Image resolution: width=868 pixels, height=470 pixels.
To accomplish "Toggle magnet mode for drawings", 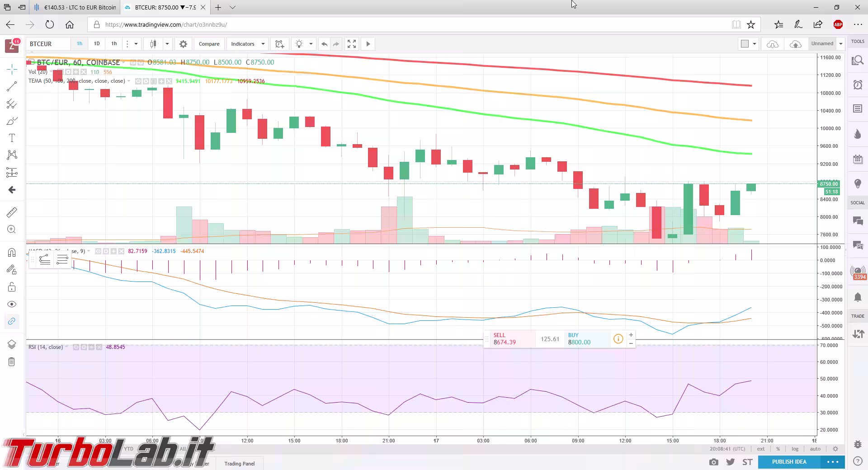I will click(12, 252).
